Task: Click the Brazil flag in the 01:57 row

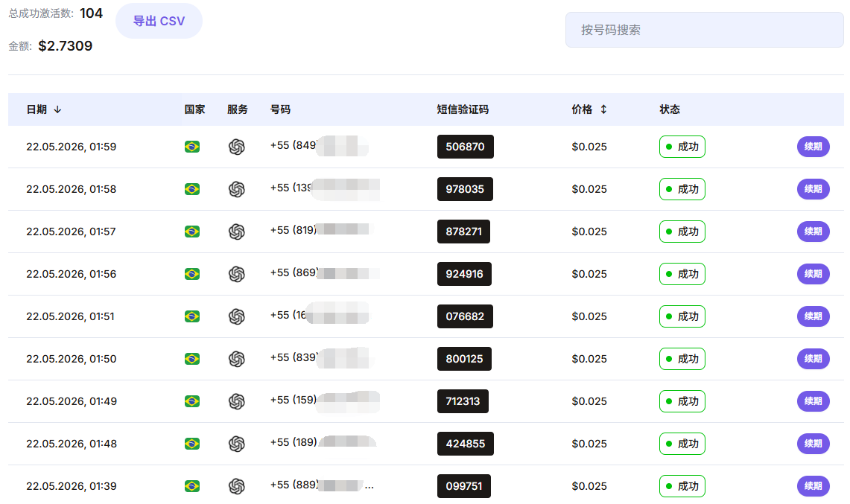Action: tap(192, 232)
